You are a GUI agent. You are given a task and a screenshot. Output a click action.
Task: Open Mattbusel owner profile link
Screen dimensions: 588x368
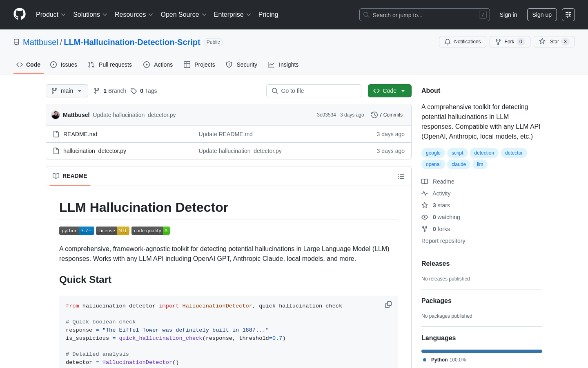pyautogui.click(x=40, y=42)
